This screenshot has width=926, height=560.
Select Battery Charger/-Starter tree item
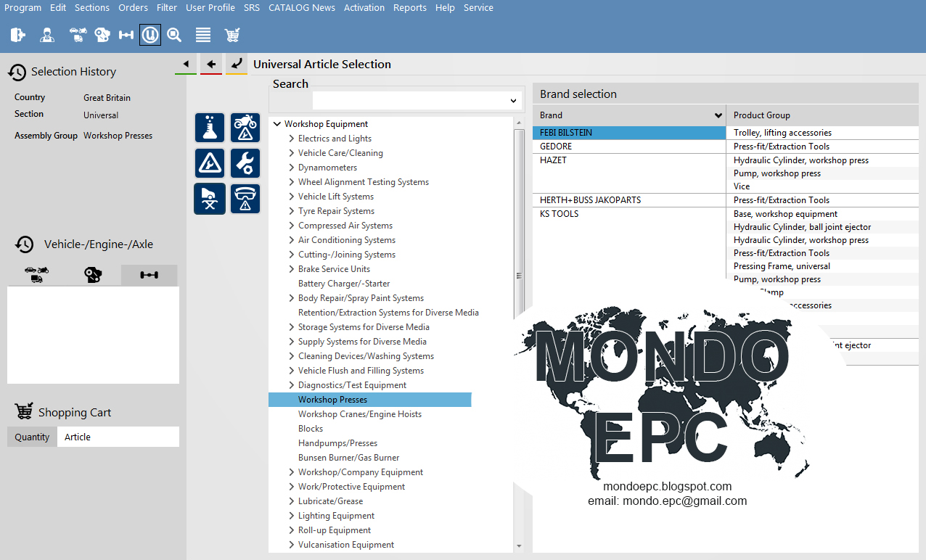click(x=344, y=284)
